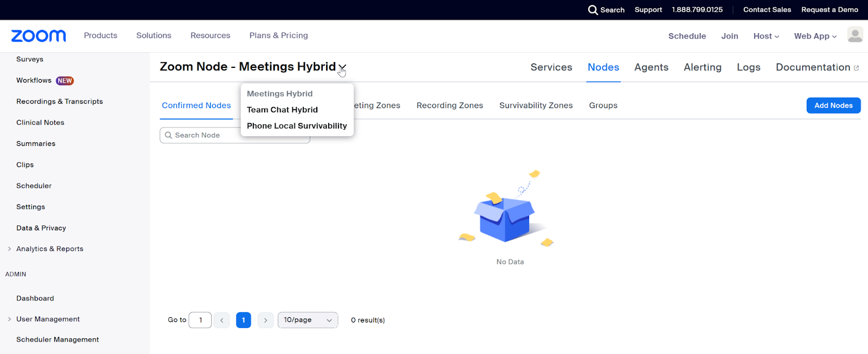Toggle the Zoom Node title dropdown chevron

pyautogui.click(x=342, y=67)
